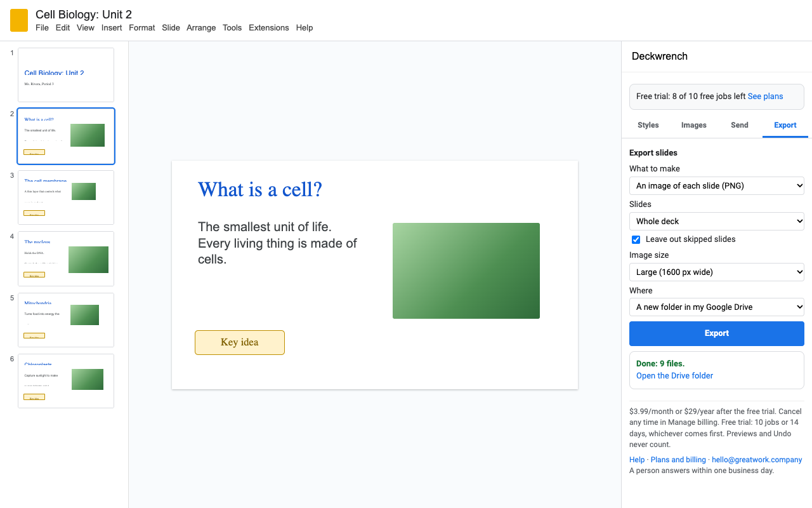Switch to the Send tab
Image resolution: width=812 pixels, height=508 pixels.
coord(740,125)
